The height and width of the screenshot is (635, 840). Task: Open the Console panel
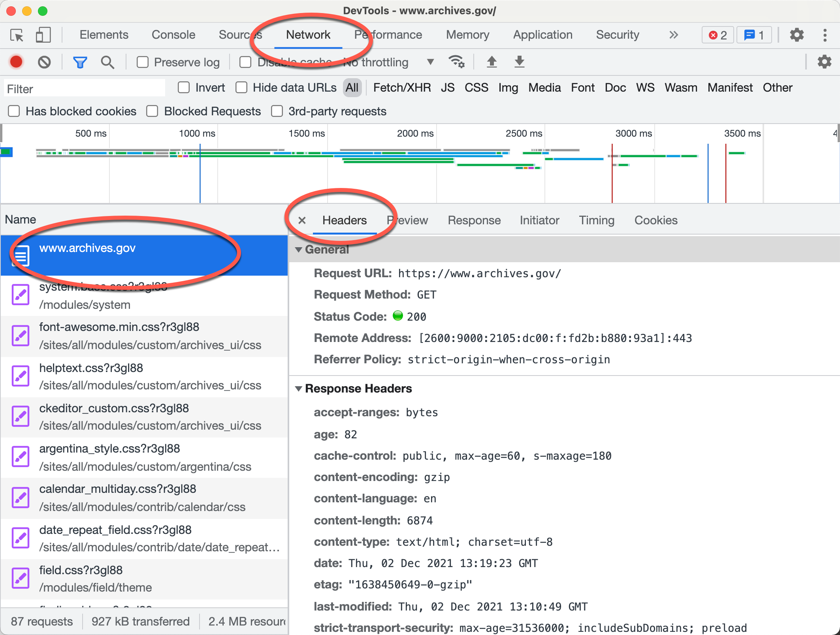[x=173, y=35]
